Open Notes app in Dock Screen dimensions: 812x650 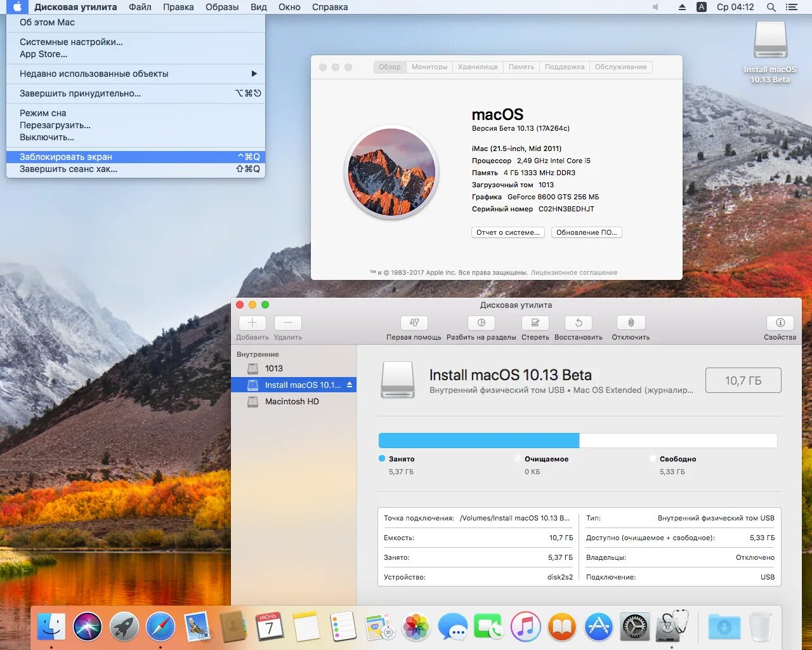click(x=306, y=627)
